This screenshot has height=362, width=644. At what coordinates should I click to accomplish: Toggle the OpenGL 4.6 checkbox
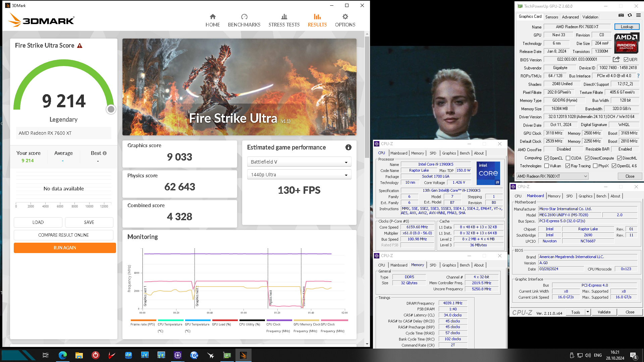click(614, 166)
